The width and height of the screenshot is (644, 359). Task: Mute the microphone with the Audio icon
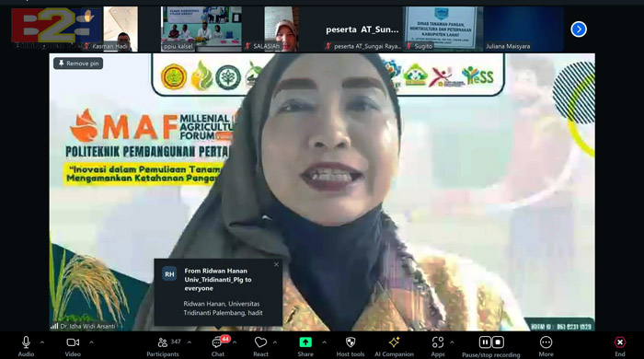(x=26, y=342)
